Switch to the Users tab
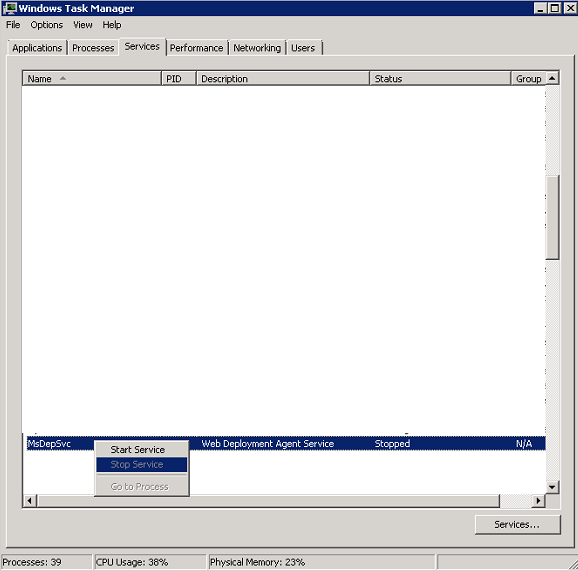 (303, 48)
